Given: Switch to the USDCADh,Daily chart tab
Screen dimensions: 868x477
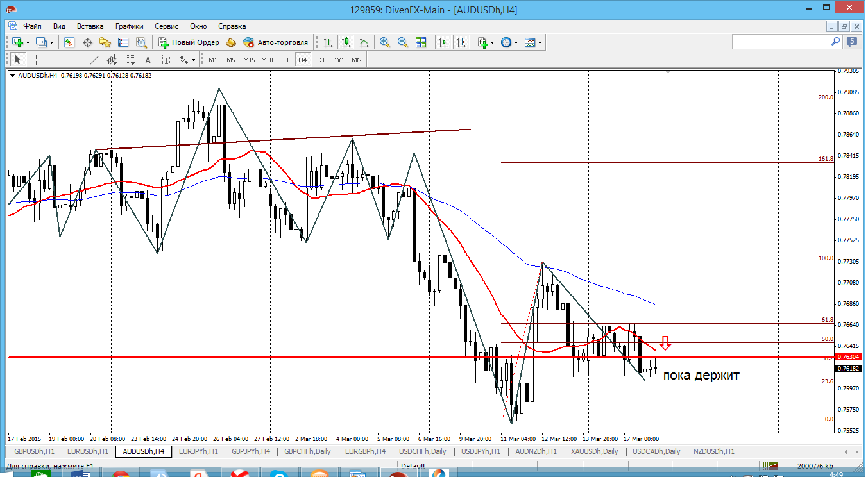Looking at the screenshot, I should [x=656, y=451].
